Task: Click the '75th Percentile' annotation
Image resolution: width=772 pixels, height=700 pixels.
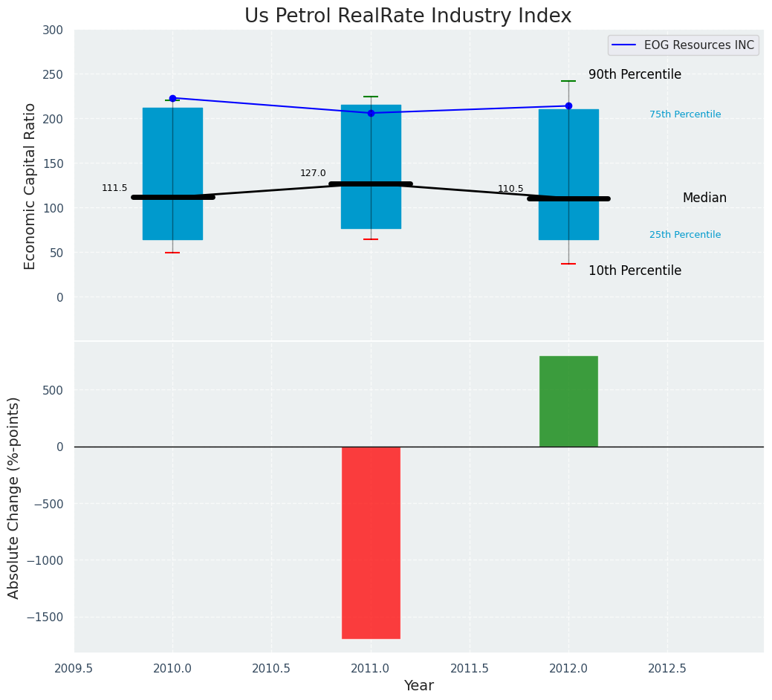Action: [x=684, y=114]
